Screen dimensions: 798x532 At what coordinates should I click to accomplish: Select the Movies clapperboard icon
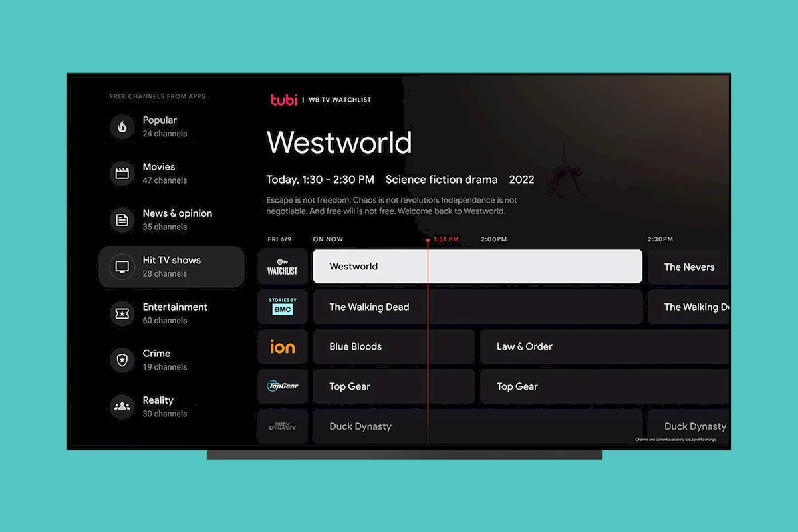pyautogui.click(x=122, y=173)
